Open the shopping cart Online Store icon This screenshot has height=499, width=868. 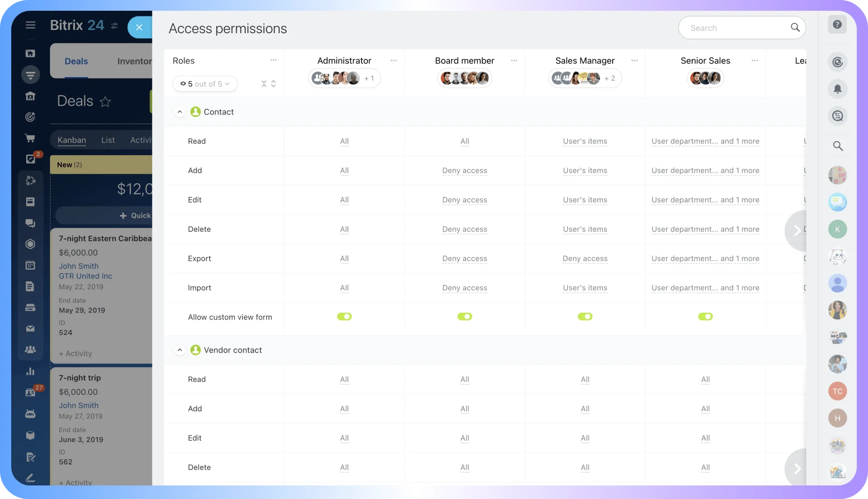pos(30,138)
